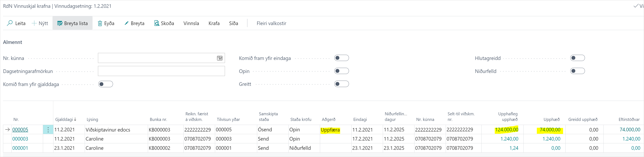Click the Dagsetningarafmörkun input field
Screen dimensions: 644x157
pyautogui.click(x=161, y=71)
